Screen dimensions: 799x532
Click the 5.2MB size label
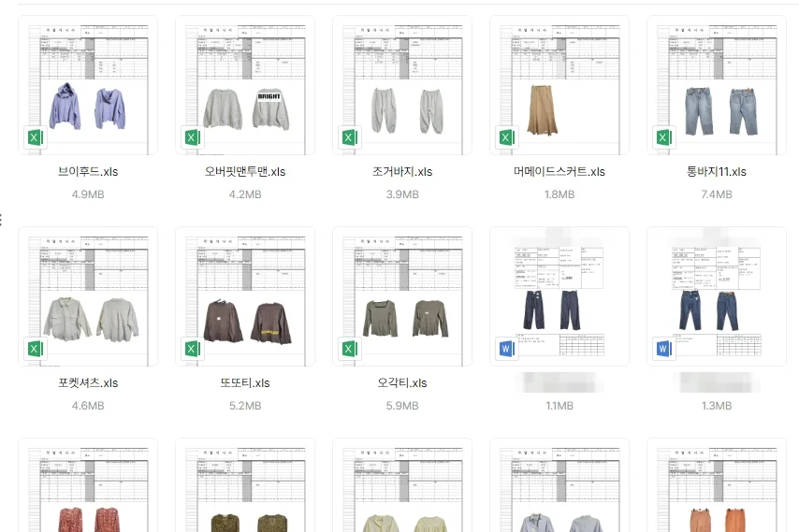tap(245, 406)
